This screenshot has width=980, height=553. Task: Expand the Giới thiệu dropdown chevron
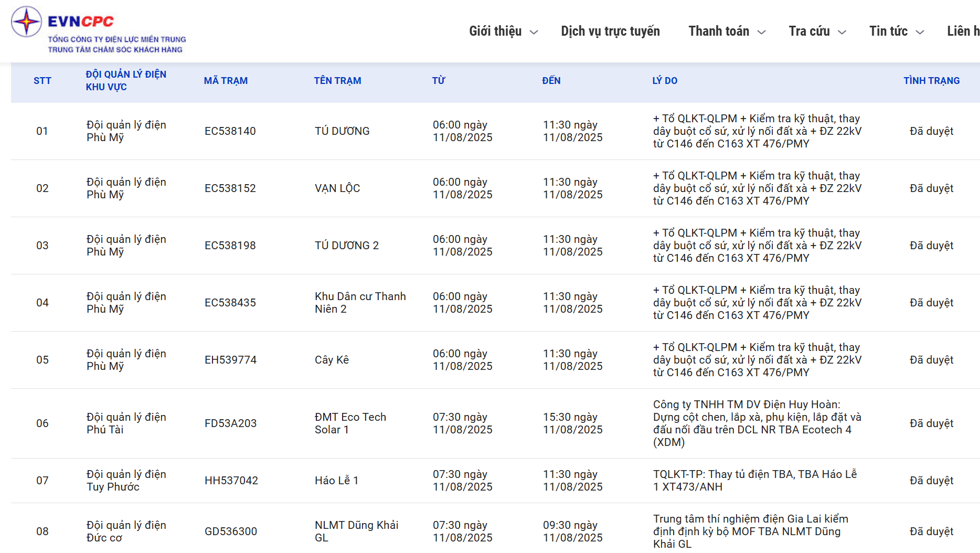coord(534,33)
